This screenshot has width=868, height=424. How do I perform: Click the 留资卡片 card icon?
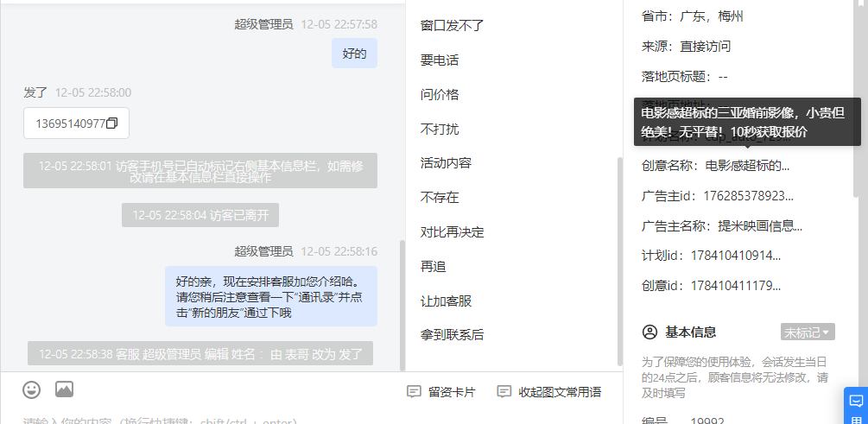(x=414, y=392)
